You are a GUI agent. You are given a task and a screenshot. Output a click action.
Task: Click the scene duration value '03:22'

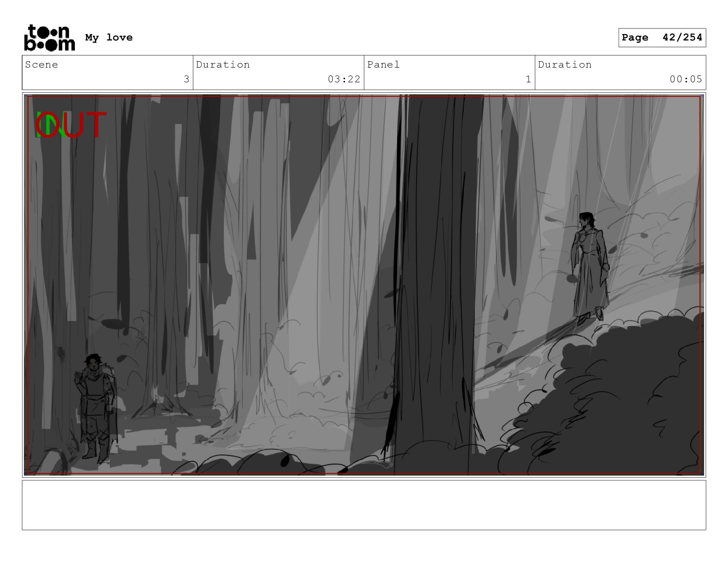[x=344, y=79]
